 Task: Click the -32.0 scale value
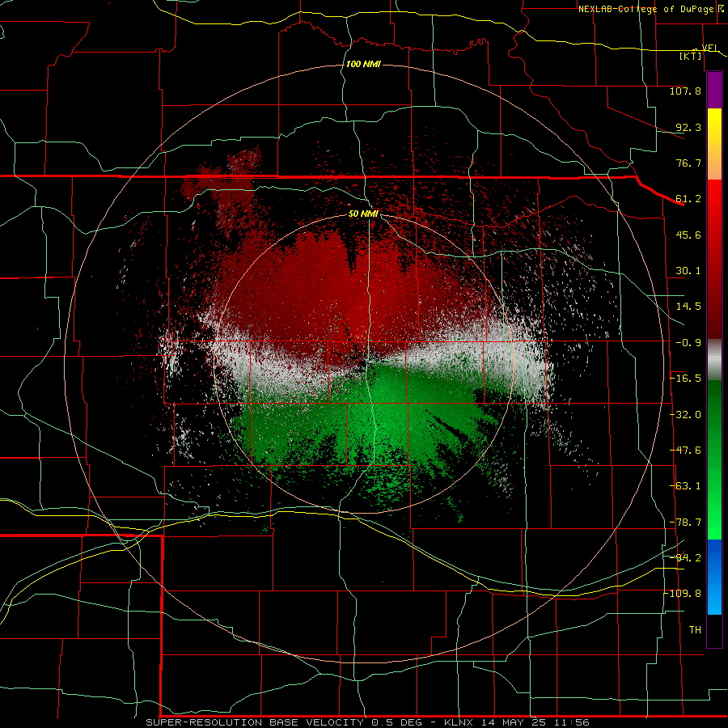tap(685, 415)
